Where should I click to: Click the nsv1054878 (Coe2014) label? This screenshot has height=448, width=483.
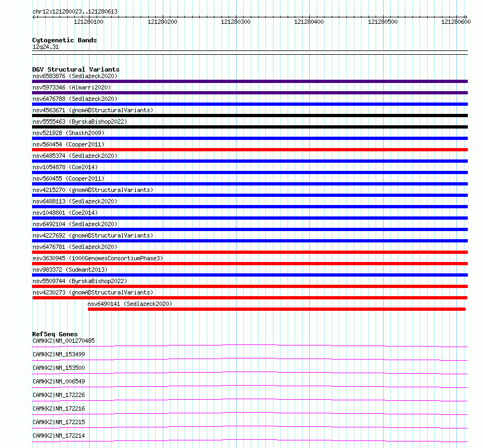(65, 167)
